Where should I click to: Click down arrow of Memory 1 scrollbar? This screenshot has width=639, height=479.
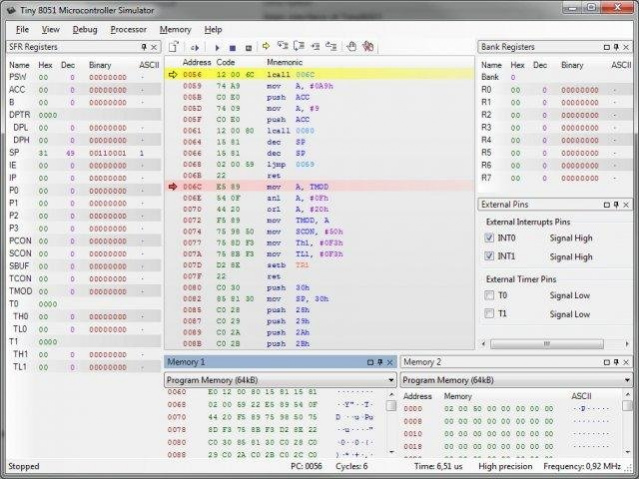click(391, 452)
